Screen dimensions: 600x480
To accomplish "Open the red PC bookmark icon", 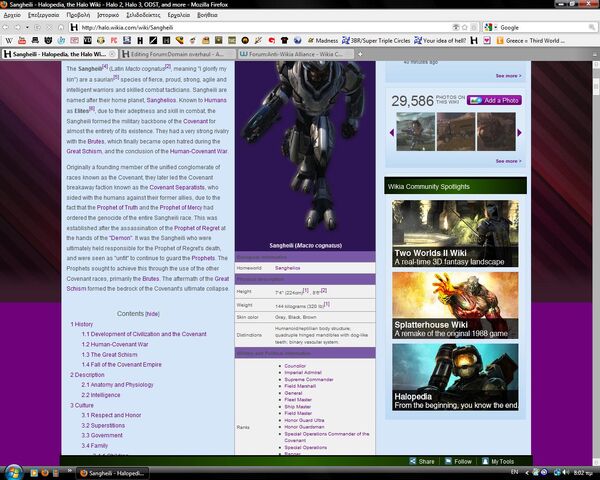I will (x=114, y=40).
